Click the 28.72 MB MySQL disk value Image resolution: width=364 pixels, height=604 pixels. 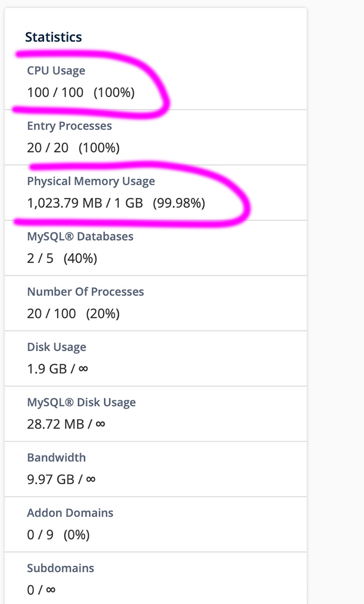tap(66, 424)
